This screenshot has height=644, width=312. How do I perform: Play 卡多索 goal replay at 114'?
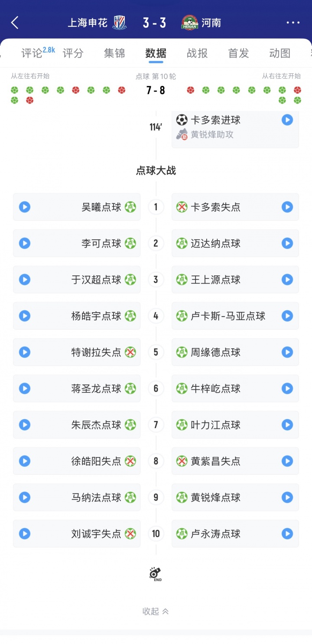coord(287,120)
